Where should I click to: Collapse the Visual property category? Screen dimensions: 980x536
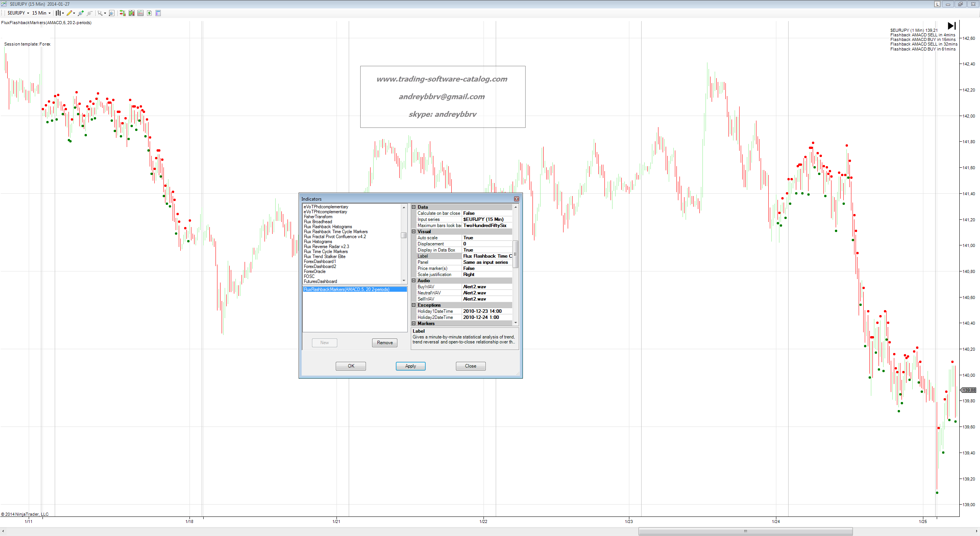click(x=414, y=232)
